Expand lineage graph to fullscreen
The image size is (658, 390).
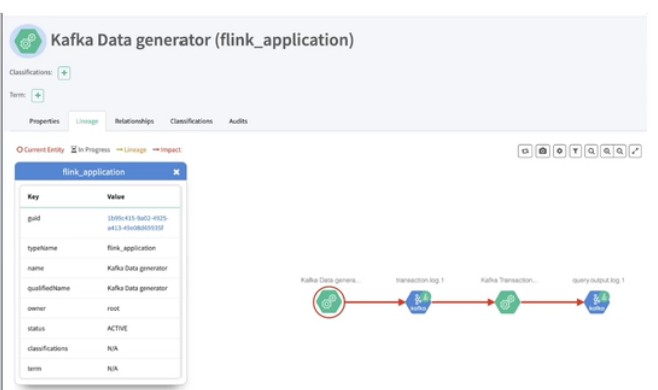tap(635, 151)
